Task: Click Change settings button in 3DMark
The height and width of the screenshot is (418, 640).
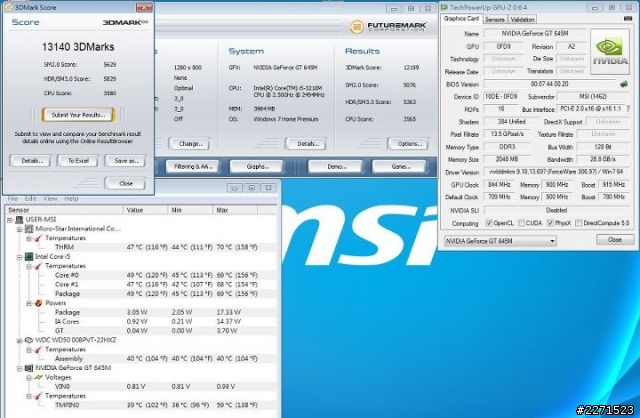Action: (190, 144)
